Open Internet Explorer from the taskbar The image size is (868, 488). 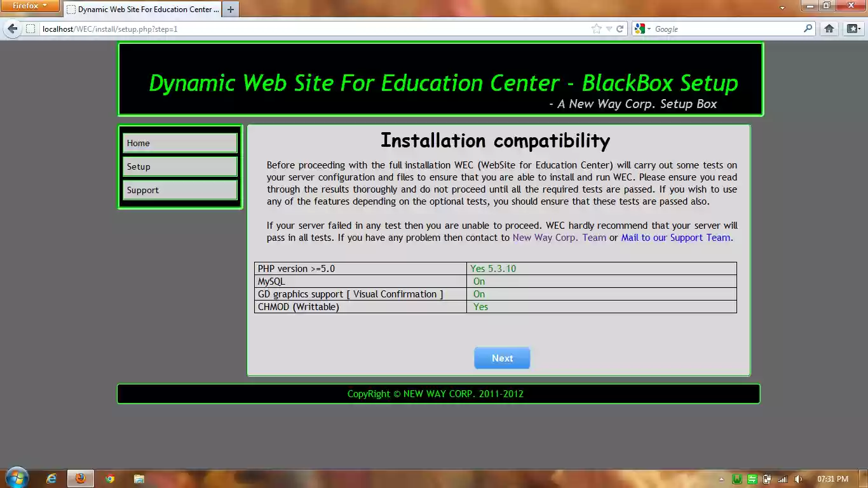[51, 478]
